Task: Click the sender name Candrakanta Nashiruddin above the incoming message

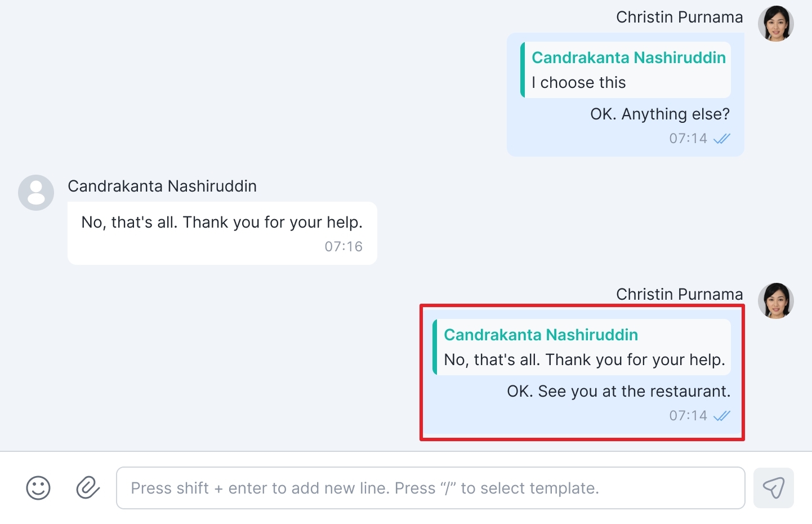Action: click(162, 186)
